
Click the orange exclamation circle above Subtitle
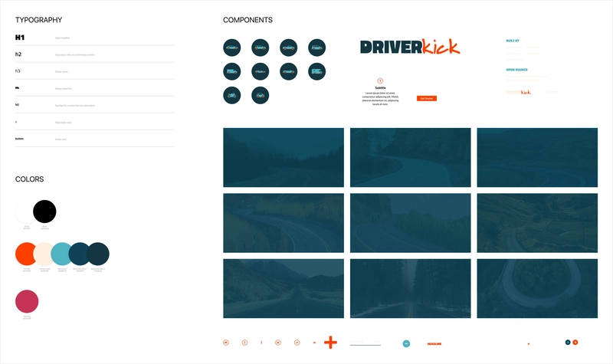(x=380, y=81)
